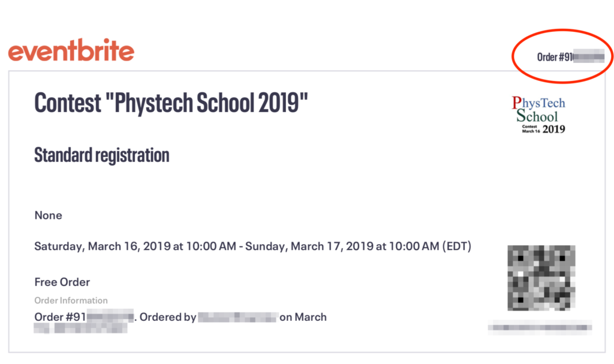This screenshot has width=614, height=364.
Task: Click Order #91 in order information line
Action: point(61,317)
